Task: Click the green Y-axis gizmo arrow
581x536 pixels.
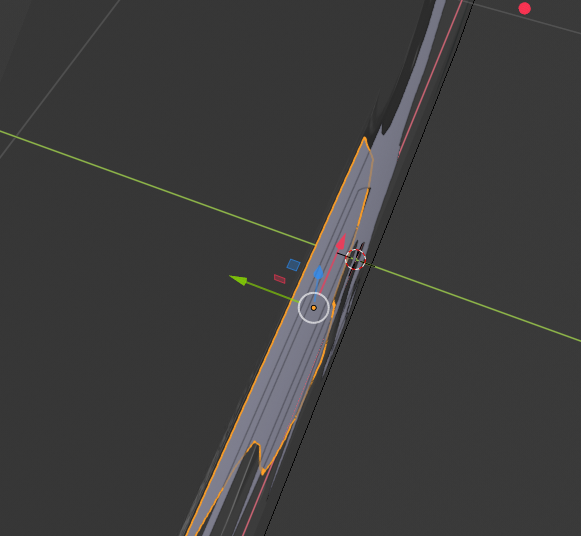Action: click(x=239, y=280)
